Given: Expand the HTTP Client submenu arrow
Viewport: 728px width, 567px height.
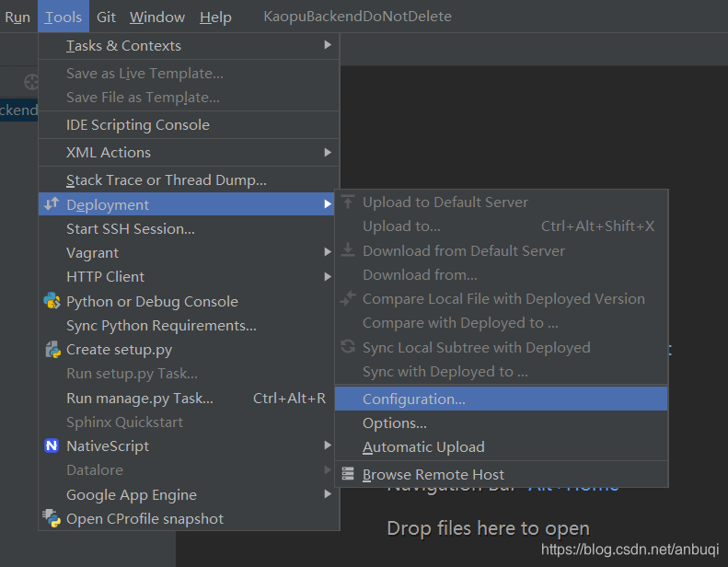Looking at the screenshot, I should tap(328, 277).
